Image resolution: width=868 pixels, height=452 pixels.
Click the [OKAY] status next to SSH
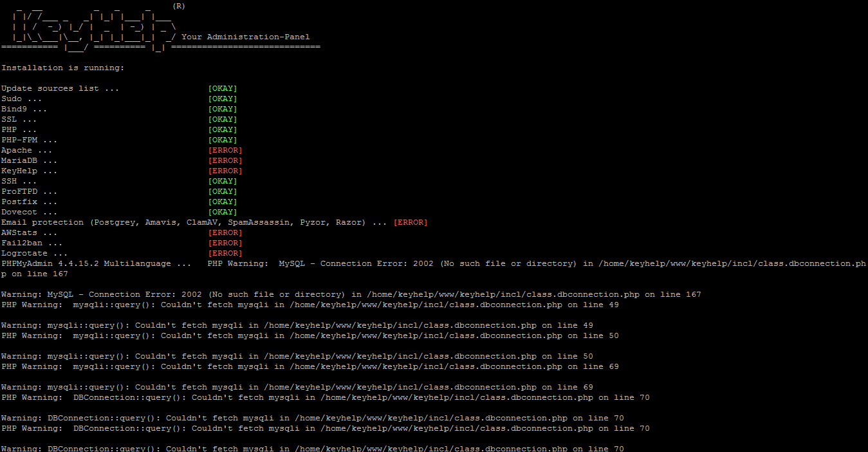click(222, 181)
